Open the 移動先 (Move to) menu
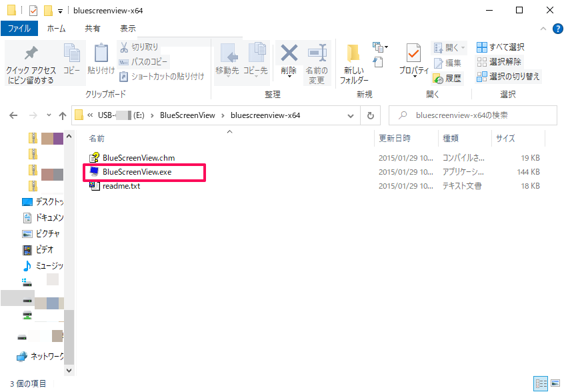 pyautogui.click(x=227, y=60)
